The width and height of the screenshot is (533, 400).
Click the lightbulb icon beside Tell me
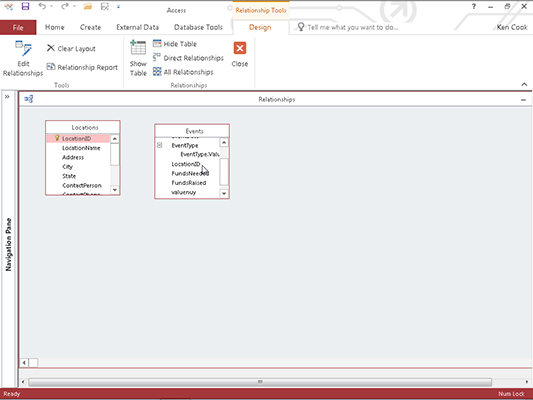(300, 27)
